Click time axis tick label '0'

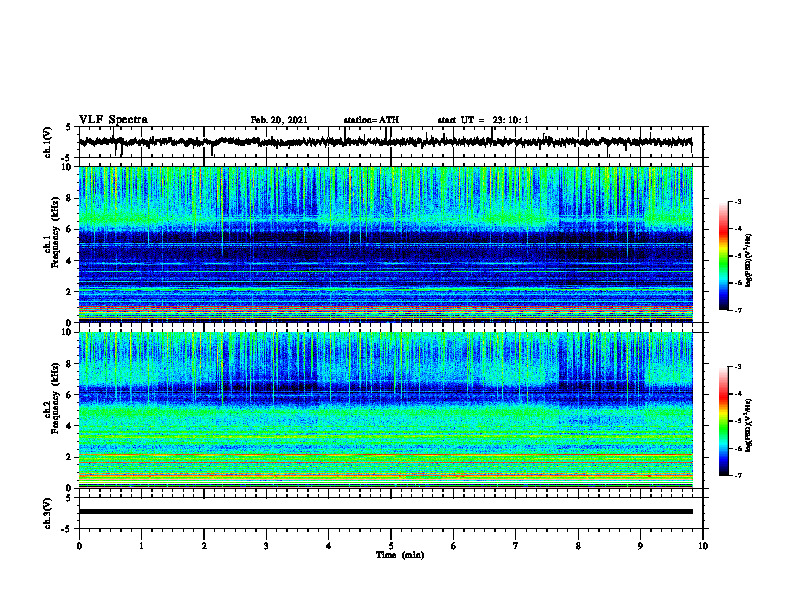point(79,546)
